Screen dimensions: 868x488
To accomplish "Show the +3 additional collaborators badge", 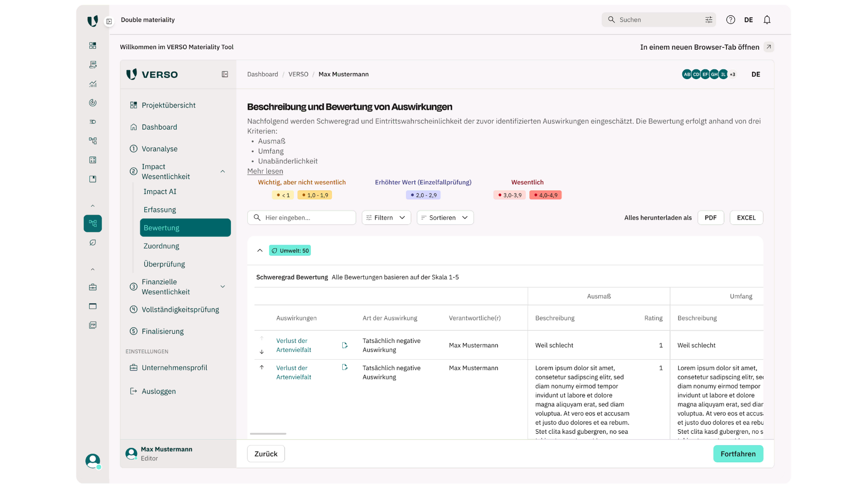I will click(732, 75).
